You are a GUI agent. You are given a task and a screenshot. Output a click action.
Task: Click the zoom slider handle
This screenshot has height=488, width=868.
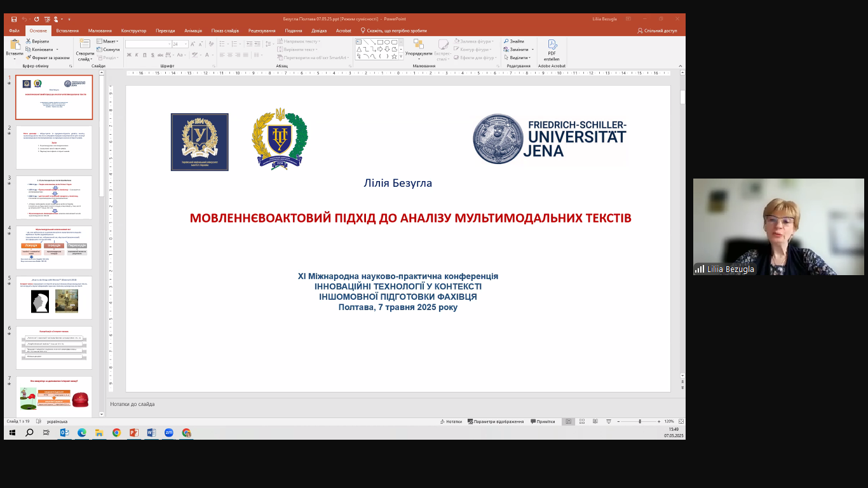point(640,421)
